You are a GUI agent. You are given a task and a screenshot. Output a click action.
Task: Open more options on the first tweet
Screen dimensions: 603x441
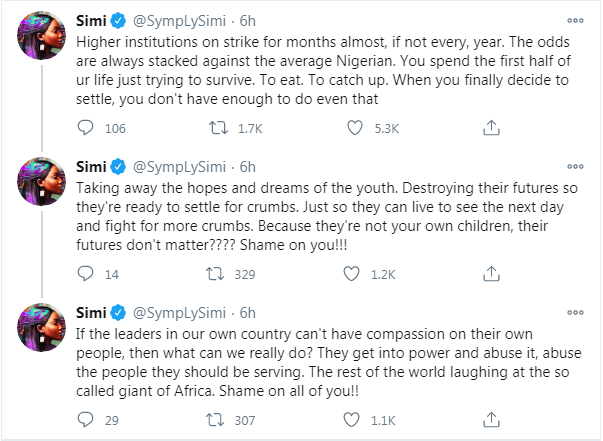point(574,18)
